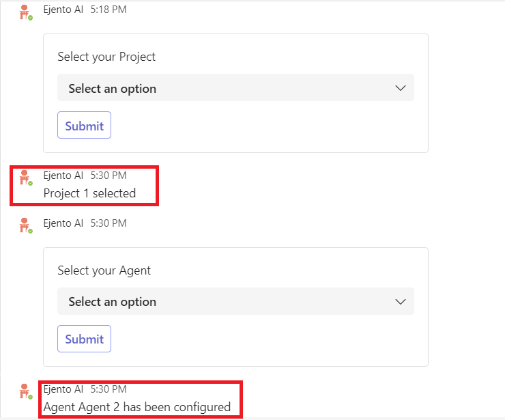Image resolution: width=505 pixels, height=420 pixels.
Task: Click the avatar beside the 'Agent 2 configured' message
Action: pyautogui.click(x=25, y=391)
